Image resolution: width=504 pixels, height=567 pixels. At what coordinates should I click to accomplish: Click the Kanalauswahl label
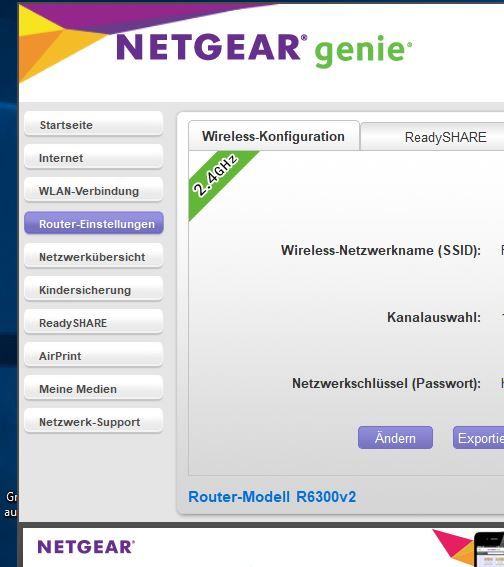[x=434, y=317]
